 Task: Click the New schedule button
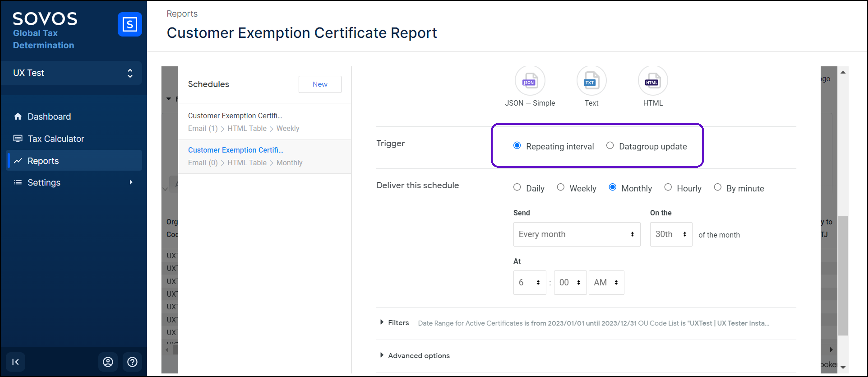coord(320,84)
